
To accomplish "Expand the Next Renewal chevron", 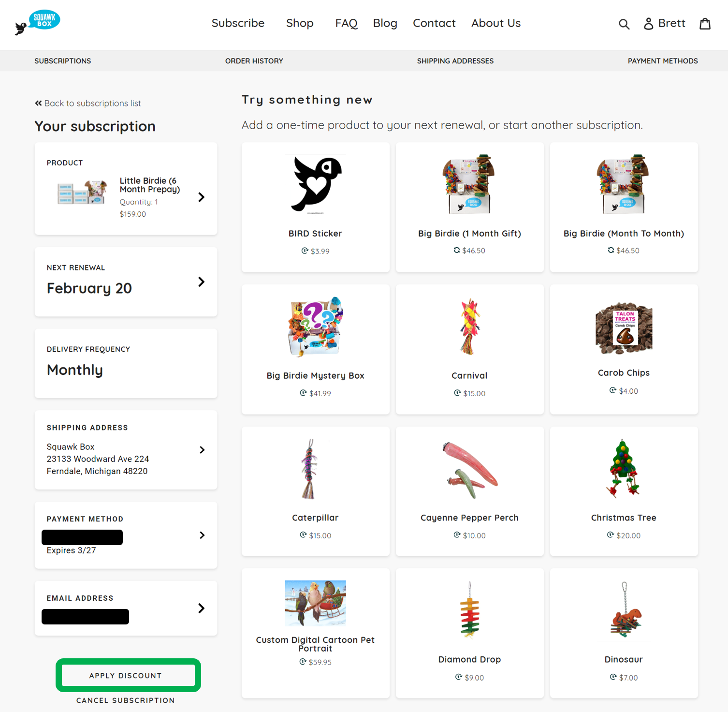I will coord(202,282).
